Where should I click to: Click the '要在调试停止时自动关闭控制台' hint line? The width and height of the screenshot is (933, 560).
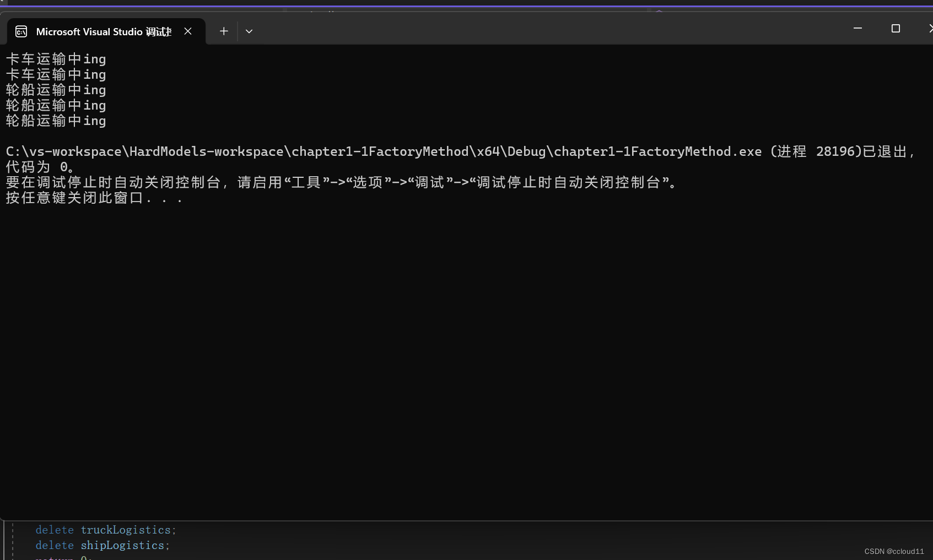tap(342, 182)
